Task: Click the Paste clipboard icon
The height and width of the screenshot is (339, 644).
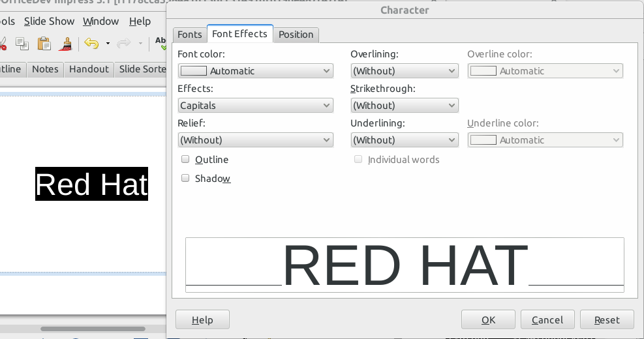Action: (x=44, y=43)
